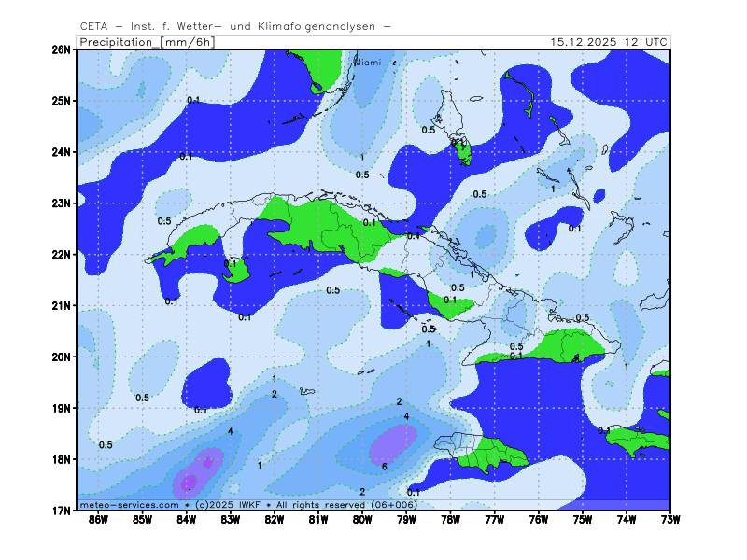Select the 73W longitude axis label
The image size is (747, 560).
point(669,520)
